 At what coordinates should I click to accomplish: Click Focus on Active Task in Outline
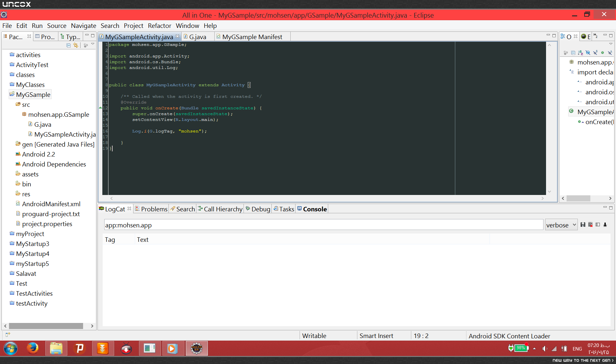pos(566,53)
